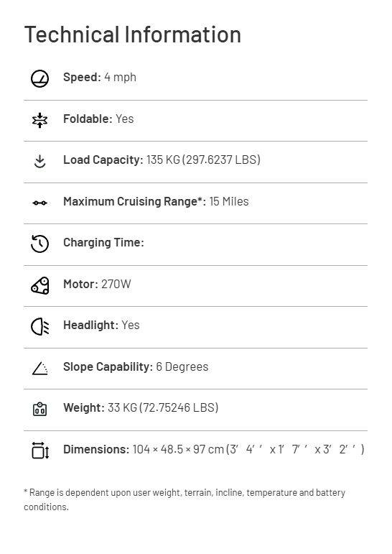Viewport: 392px width, 554px height.
Task: Click the foldable arrows icon
Action: point(40,120)
